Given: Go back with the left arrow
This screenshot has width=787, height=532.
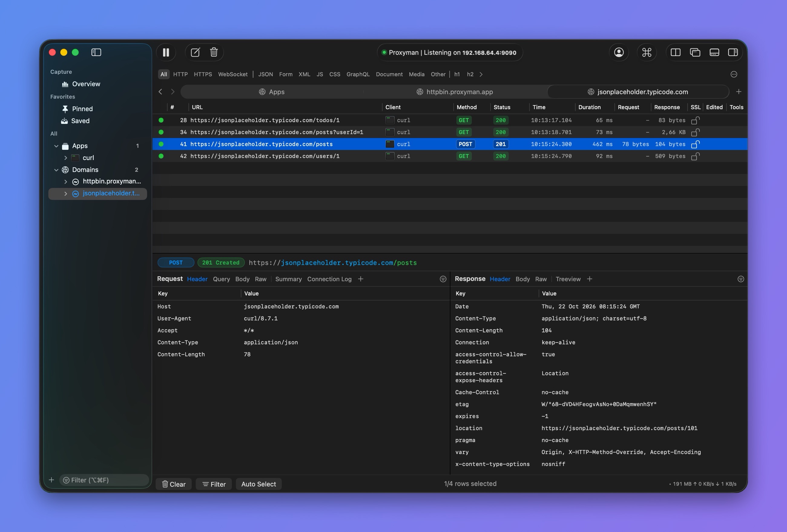Looking at the screenshot, I should click(x=160, y=92).
